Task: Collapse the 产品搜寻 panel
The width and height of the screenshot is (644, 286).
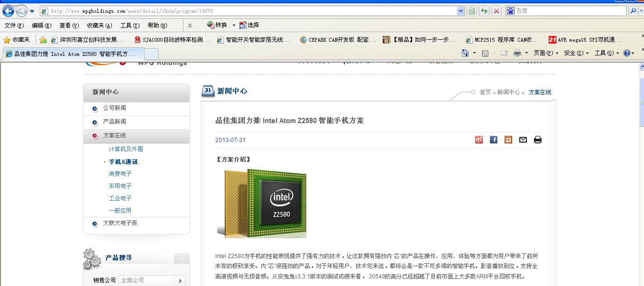Action: (182, 259)
